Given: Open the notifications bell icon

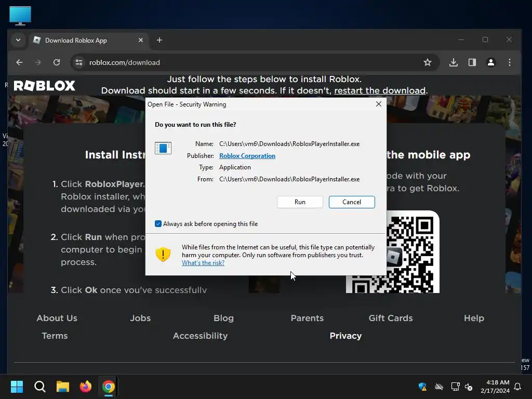Looking at the screenshot, I should pos(517,387).
